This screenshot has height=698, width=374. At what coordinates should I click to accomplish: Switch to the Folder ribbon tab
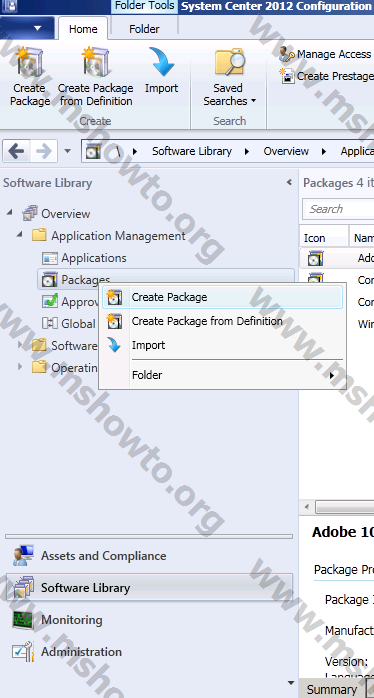point(144,29)
